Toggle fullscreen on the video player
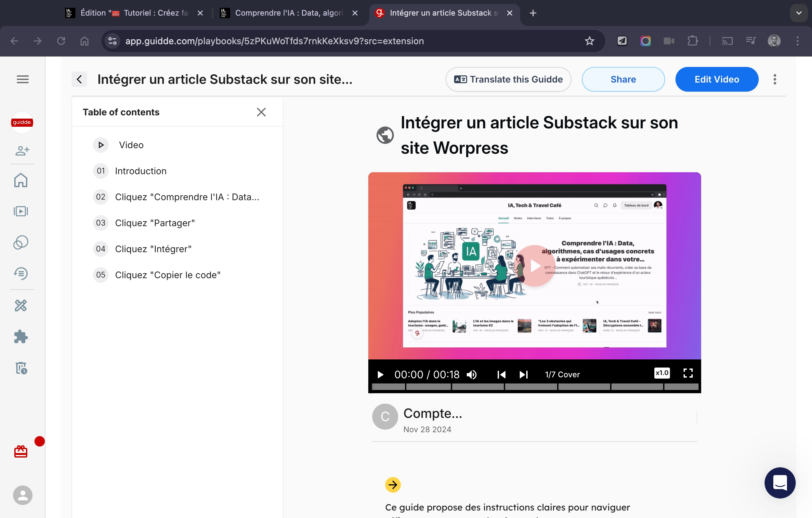812x518 pixels. tap(688, 373)
